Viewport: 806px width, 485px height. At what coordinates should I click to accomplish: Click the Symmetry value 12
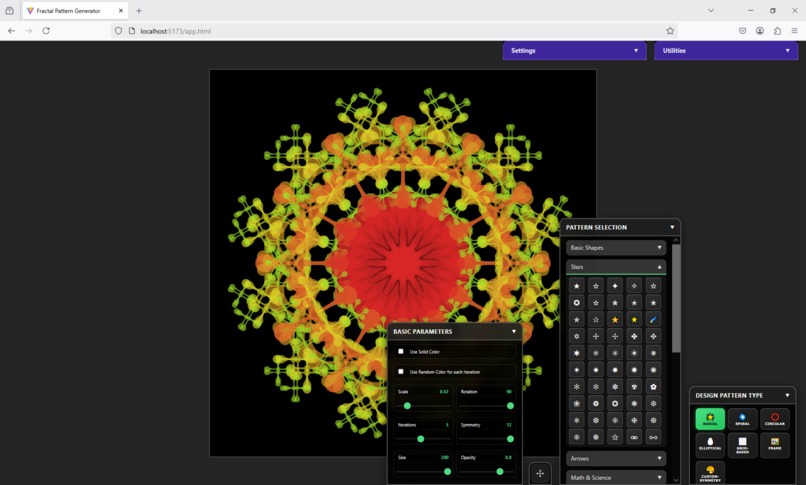pos(509,425)
